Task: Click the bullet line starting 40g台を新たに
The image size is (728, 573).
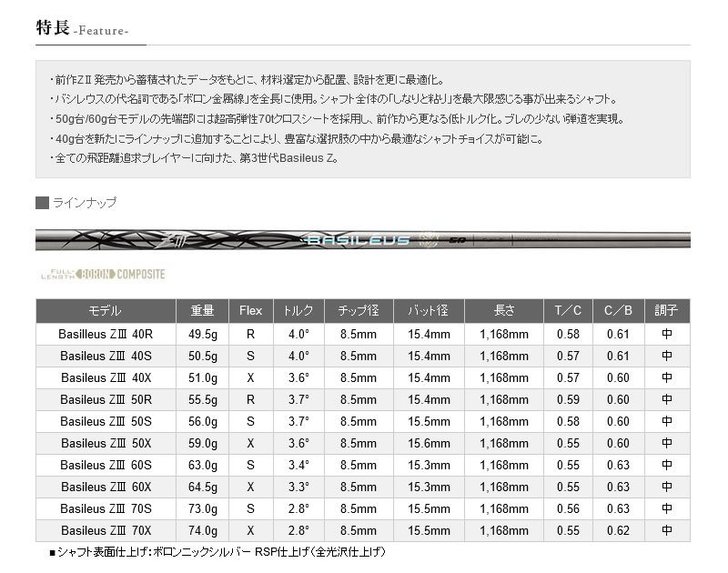Action: tap(297, 139)
